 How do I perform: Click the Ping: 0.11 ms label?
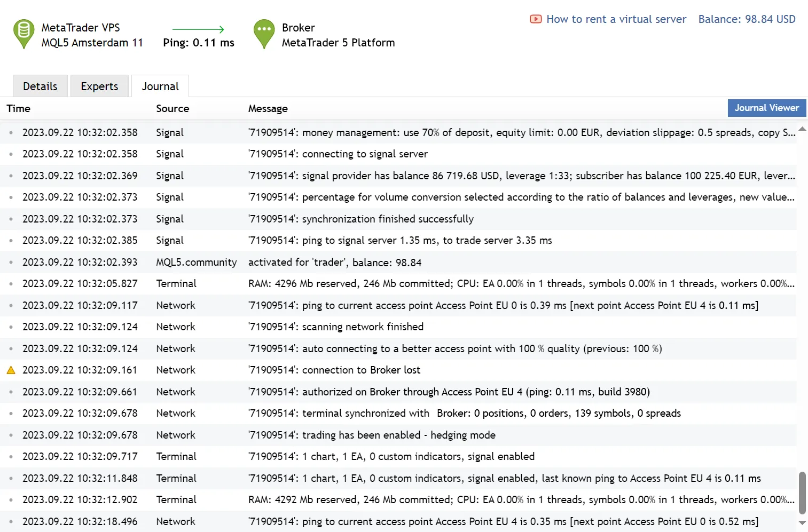pos(199,43)
